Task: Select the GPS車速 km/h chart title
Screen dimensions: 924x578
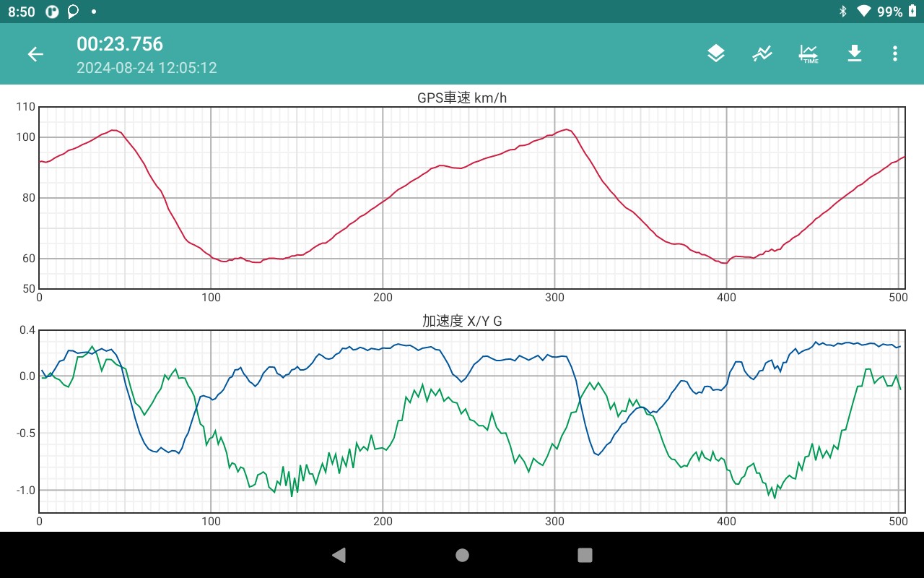Action: click(462, 98)
